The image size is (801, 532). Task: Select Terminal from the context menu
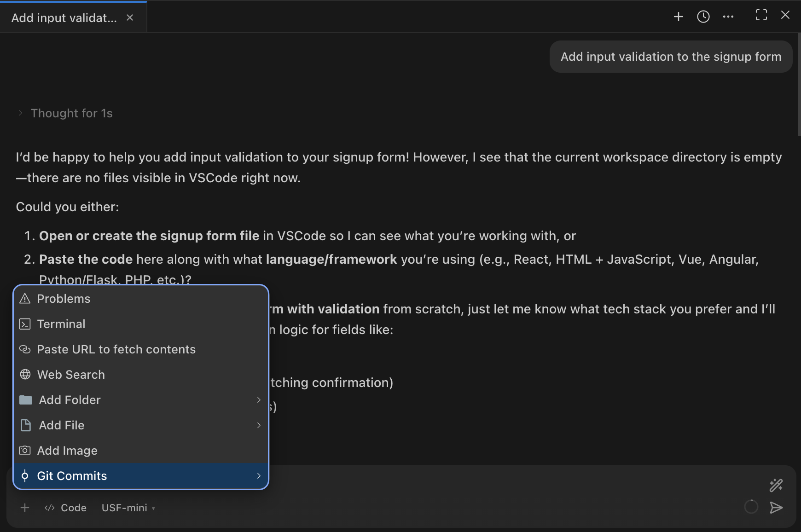[141, 324]
